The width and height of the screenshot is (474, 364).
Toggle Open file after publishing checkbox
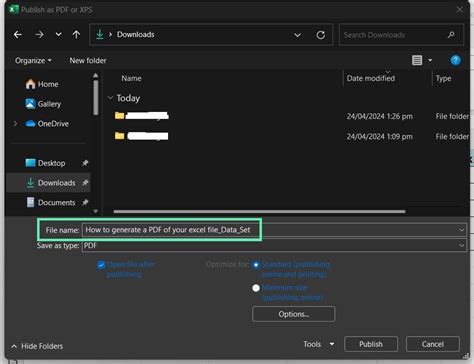coord(101,265)
